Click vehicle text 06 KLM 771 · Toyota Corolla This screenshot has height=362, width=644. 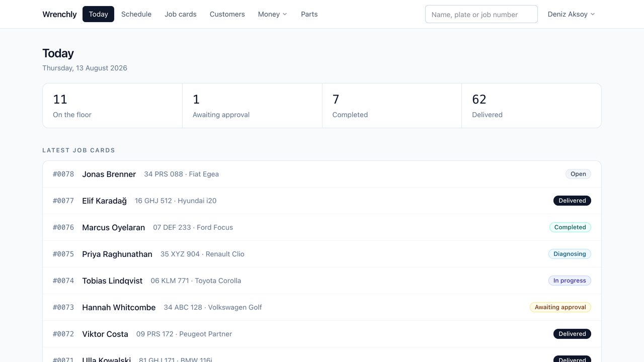196,281
